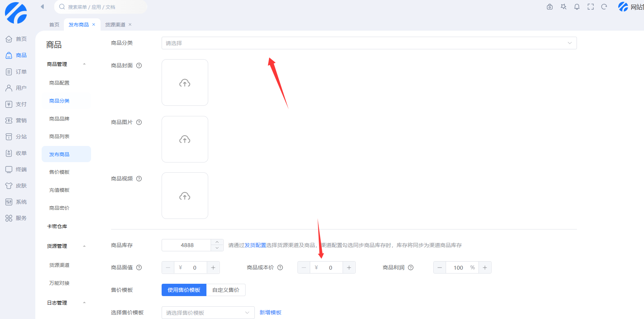
Task: Click the notification bell icon
Action: click(x=577, y=7)
